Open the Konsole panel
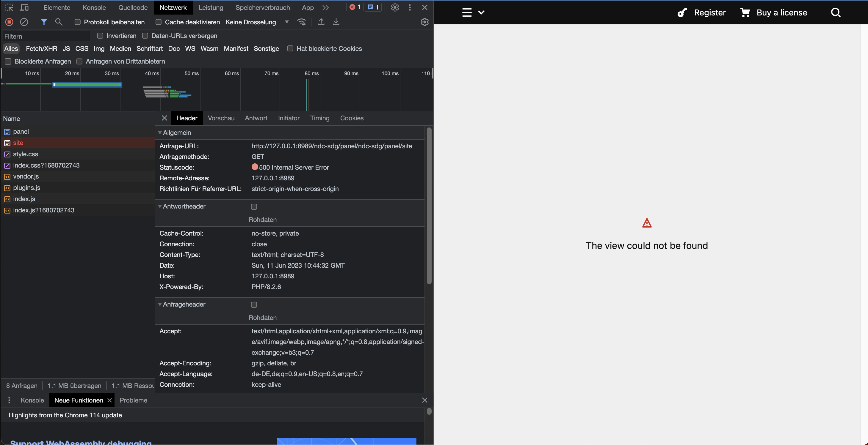This screenshot has height=445, width=868. click(94, 7)
